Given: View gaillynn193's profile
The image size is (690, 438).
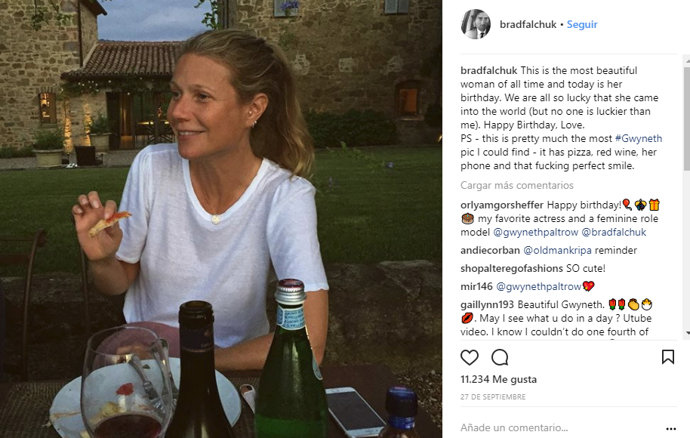Looking at the screenshot, I should coord(488,304).
